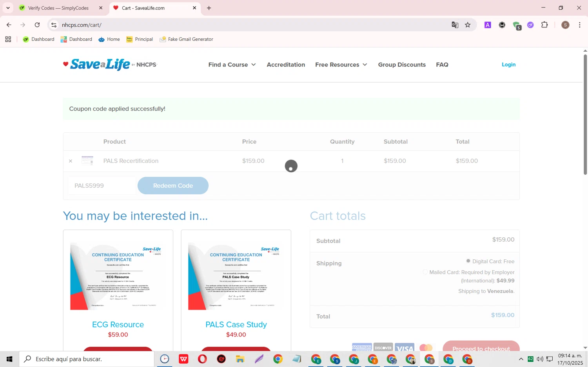Open the Chrome profile avatar S
This screenshot has height=367, width=588.
click(565, 25)
